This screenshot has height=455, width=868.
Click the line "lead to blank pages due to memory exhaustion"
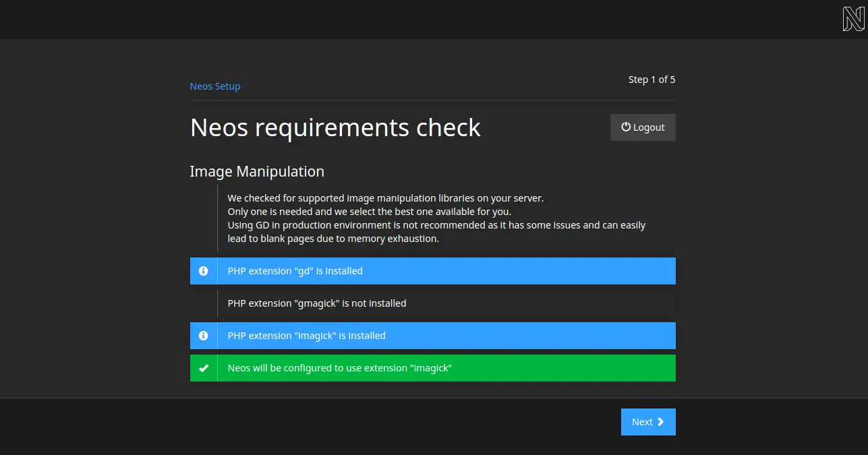(333, 239)
